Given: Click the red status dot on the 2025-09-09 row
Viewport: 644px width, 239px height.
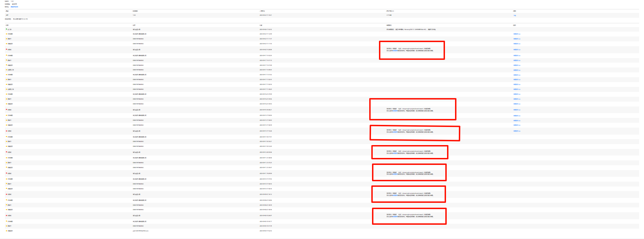Looking at the screenshot, I should [6, 194].
